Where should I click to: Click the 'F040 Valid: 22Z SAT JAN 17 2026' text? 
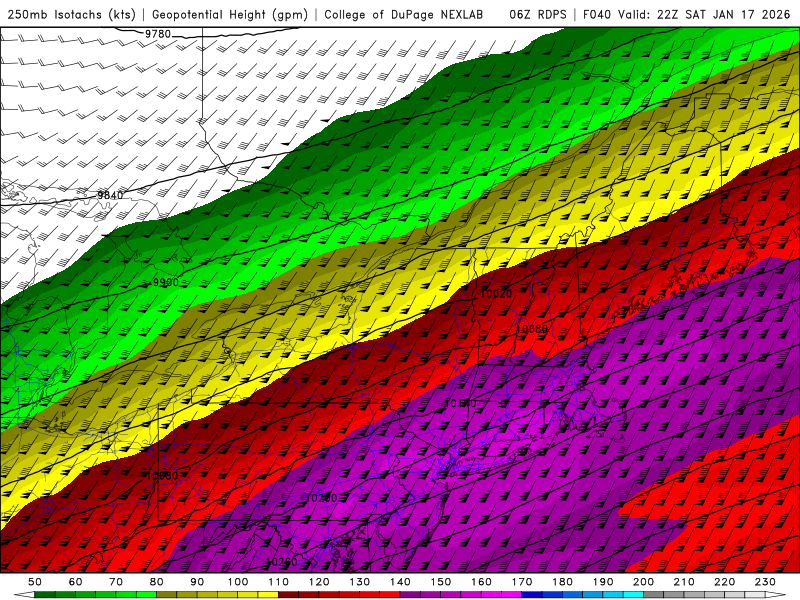coord(686,14)
